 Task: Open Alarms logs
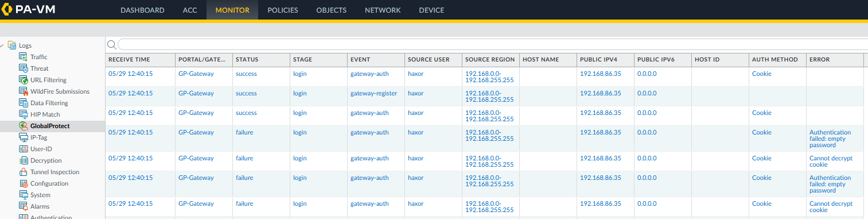point(40,206)
